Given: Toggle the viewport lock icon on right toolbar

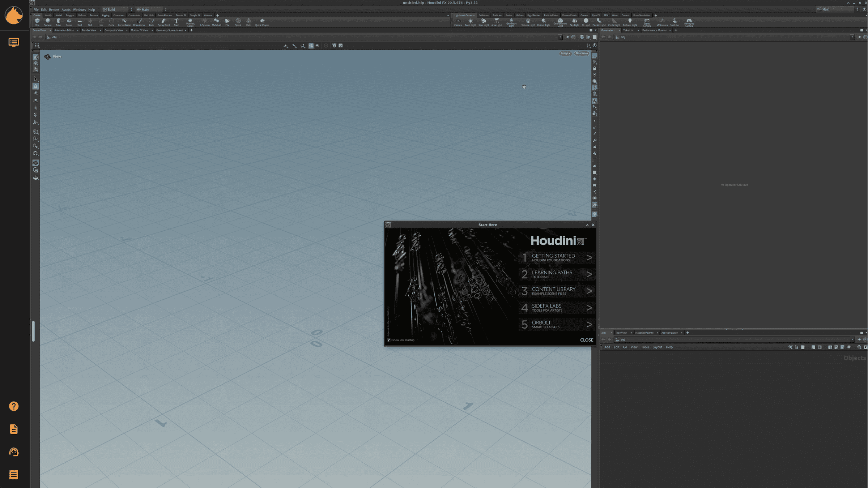Looking at the screenshot, I should pos(595,68).
